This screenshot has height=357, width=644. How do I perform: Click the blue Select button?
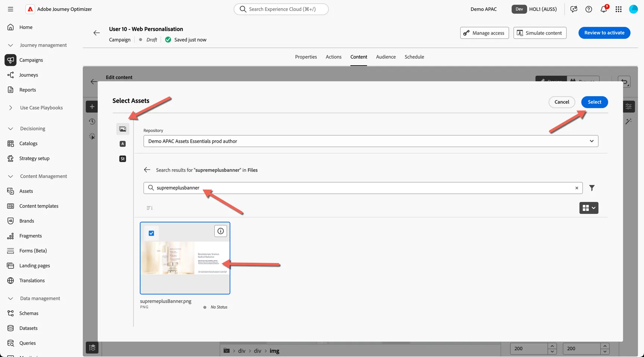click(x=594, y=102)
